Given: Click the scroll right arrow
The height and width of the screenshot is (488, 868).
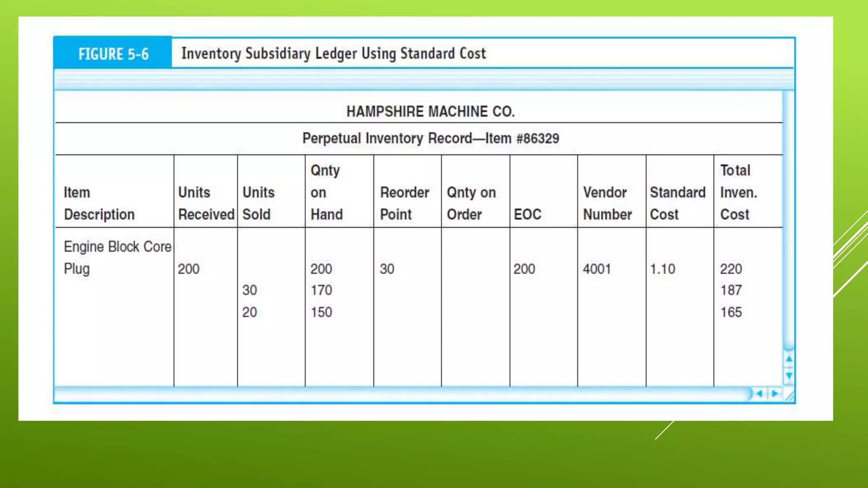Looking at the screenshot, I should 775,394.
